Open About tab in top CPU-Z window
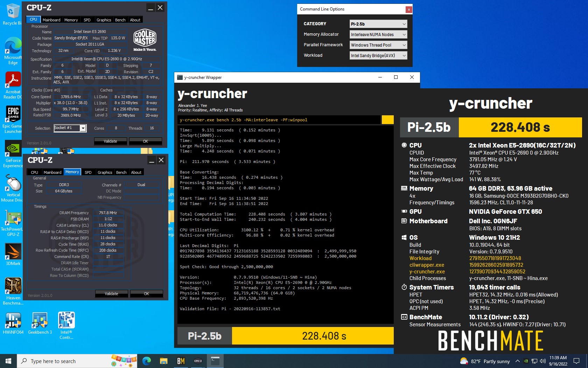Viewport: 588px width, 368px height. point(135,20)
